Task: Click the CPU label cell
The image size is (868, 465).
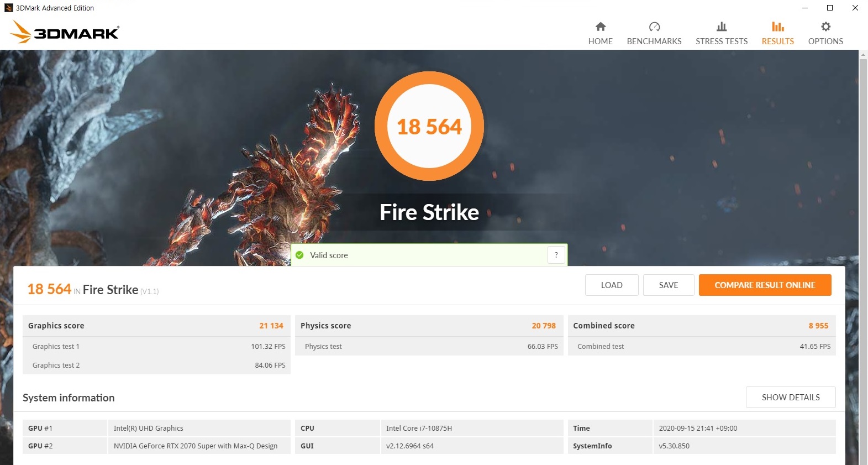Action: pyautogui.click(x=337, y=428)
